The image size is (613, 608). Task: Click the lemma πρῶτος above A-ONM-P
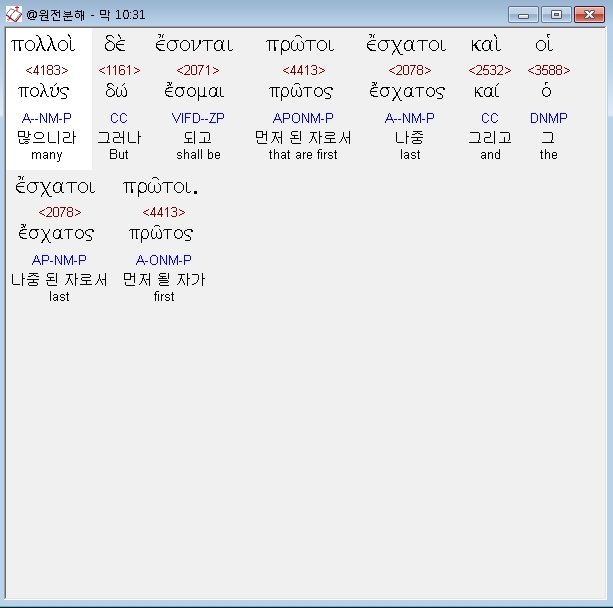pyautogui.click(x=161, y=234)
